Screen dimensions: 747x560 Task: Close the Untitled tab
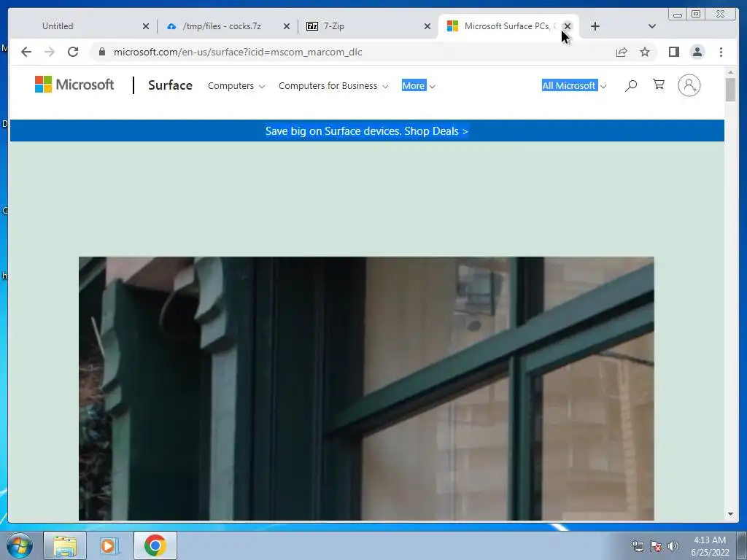click(x=146, y=26)
